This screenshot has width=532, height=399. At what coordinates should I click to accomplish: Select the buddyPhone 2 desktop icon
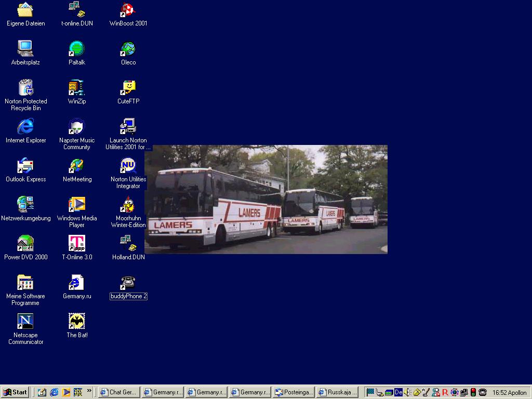point(128,282)
